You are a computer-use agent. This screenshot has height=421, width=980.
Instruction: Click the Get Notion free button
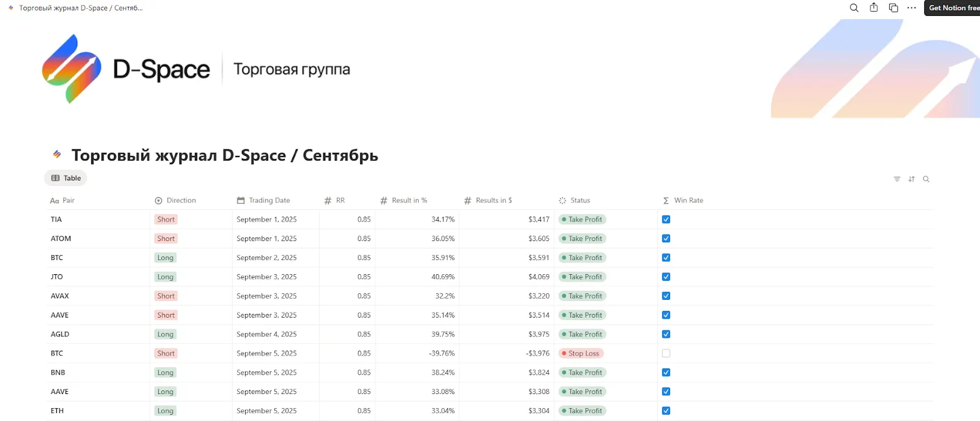[953, 8]
